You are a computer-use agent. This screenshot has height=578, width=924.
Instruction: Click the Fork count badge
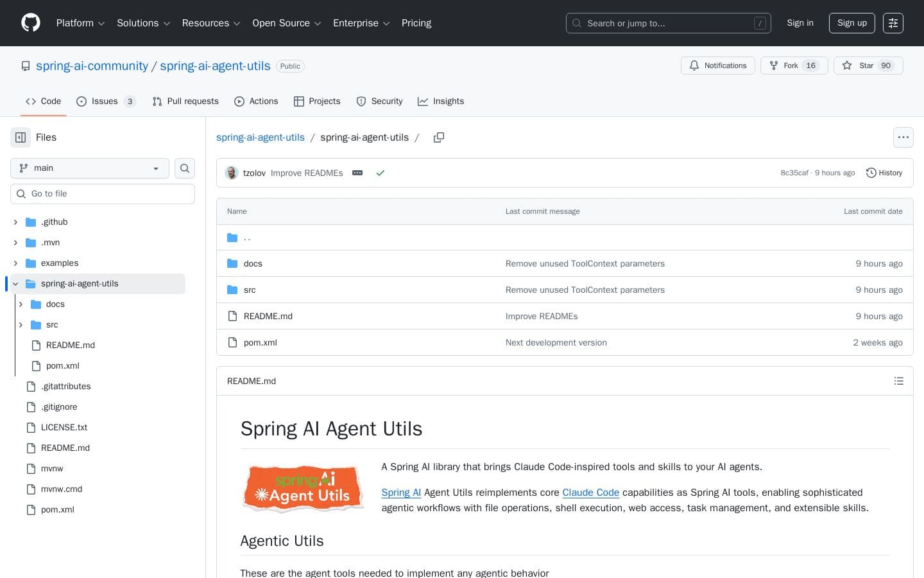[x=810, y=66]
